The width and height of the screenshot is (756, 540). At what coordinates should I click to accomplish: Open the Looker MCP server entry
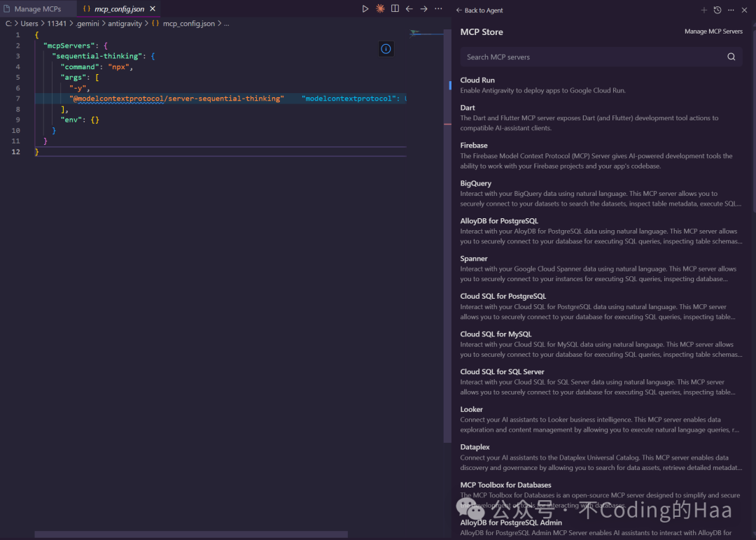click(601, 419)
